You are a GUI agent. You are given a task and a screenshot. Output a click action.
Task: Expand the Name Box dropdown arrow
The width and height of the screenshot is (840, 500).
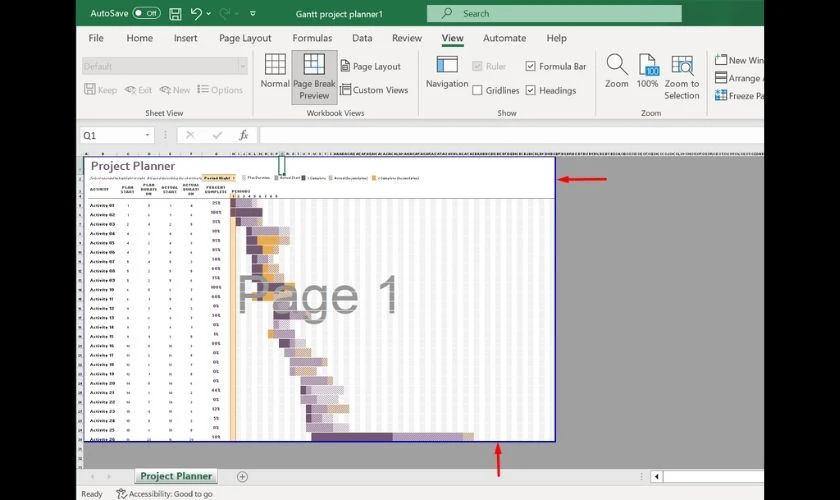147,135
